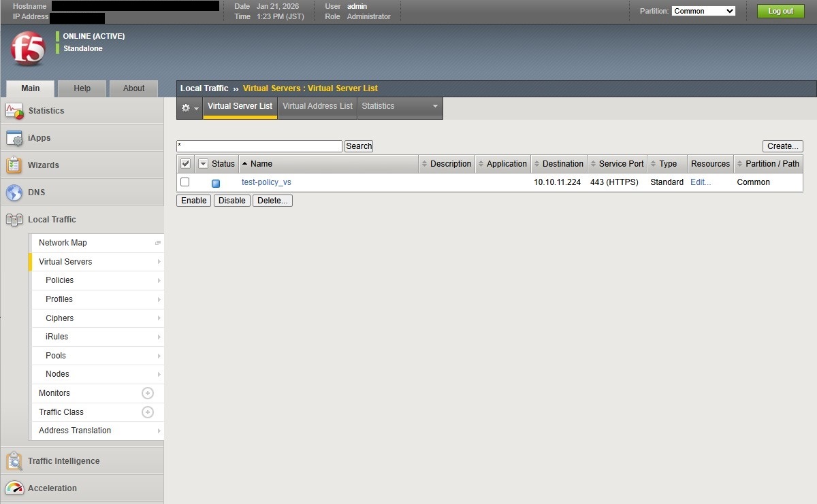Viewport: 817px width, 504px height.
Task: Open the Partition dropdown
Action: pos(703,11)
